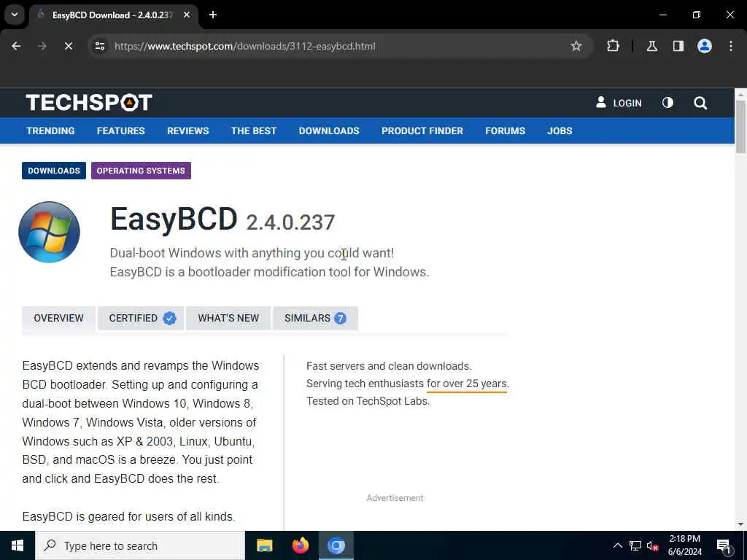Click the DOWNLOADS breadcrumb tag
Viewport: 747px width, 560px height.
coord(54,171)
